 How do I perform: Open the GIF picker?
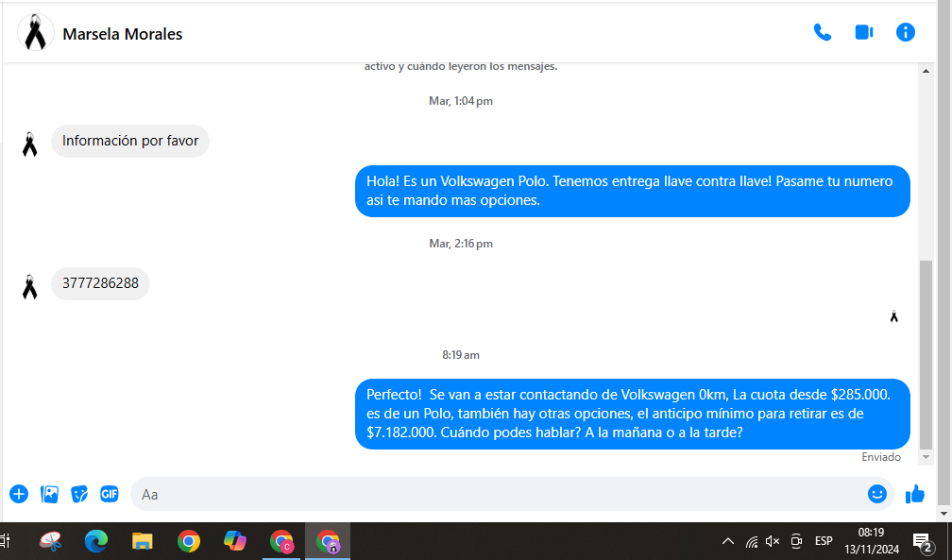110,494
